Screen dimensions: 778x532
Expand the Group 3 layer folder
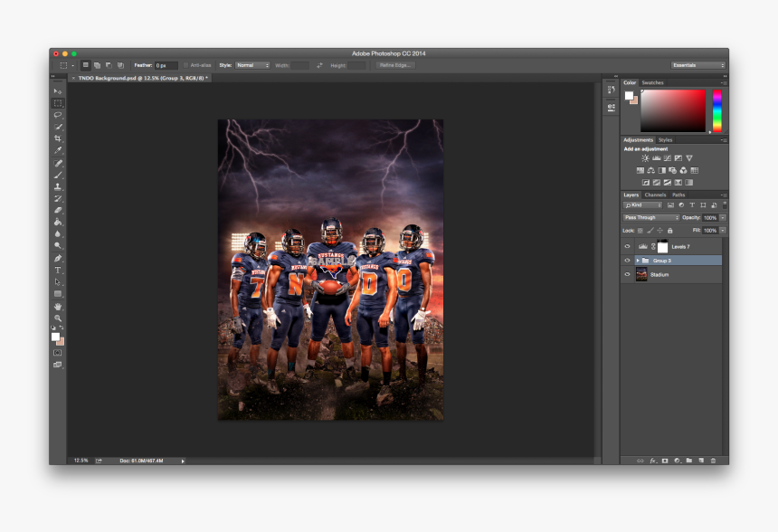(x=639, y=261)
